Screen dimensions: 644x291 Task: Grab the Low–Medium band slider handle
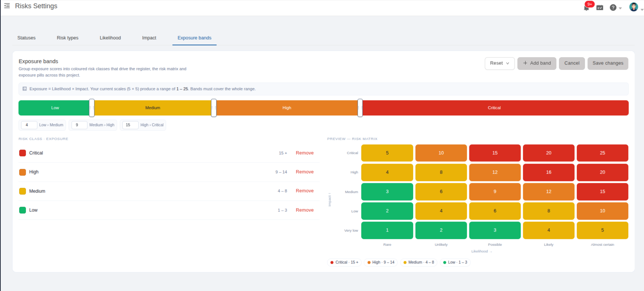click(92, 108)
